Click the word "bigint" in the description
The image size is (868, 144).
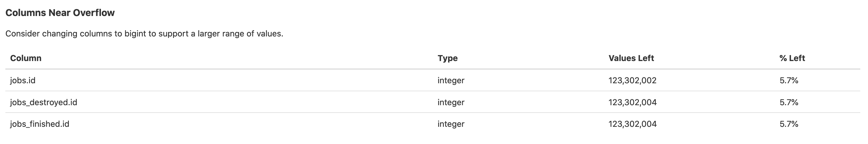coord(136,34)
